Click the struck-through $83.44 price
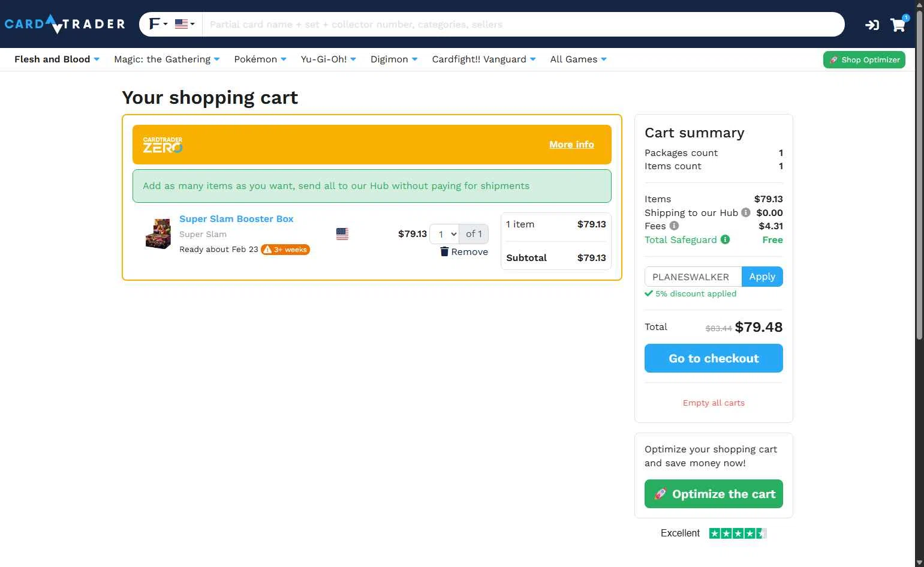Image resolution: width=924 pixels, height=567 pixels. point(718,328)
